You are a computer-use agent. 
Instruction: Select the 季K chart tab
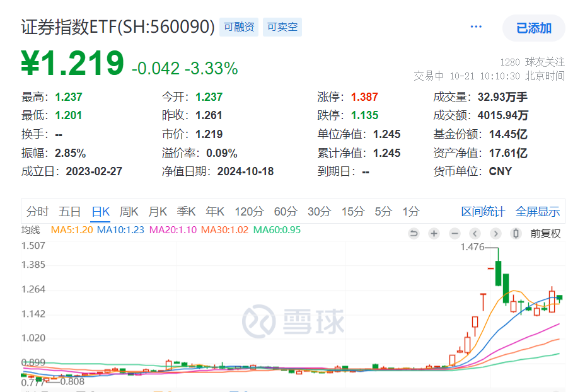click(x=186, y=212)
